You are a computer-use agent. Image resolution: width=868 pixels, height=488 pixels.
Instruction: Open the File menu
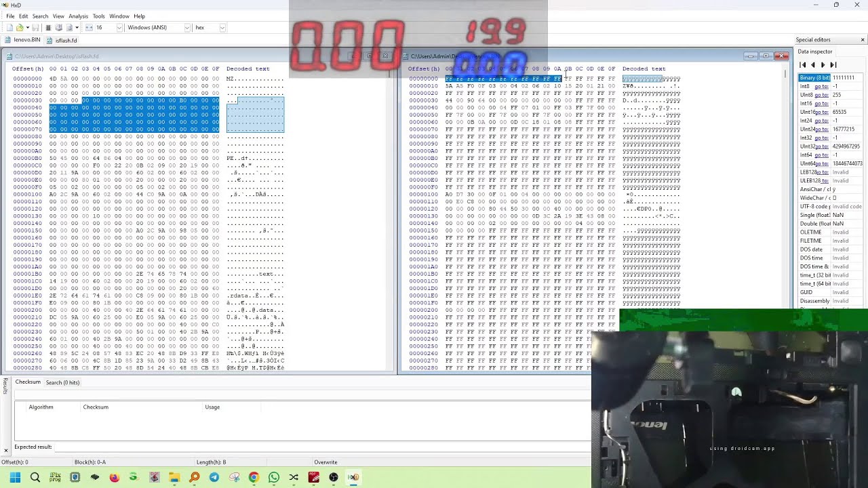point(10,16)
